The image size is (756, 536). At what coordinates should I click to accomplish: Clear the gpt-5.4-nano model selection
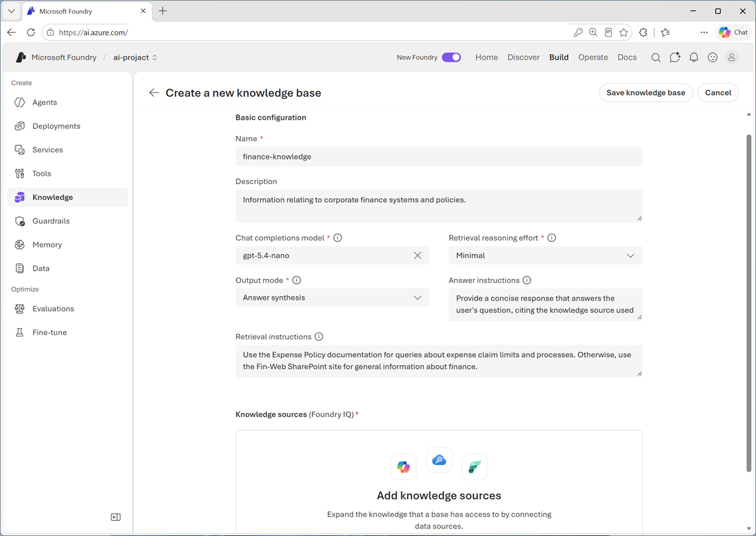tap(417, 256)
